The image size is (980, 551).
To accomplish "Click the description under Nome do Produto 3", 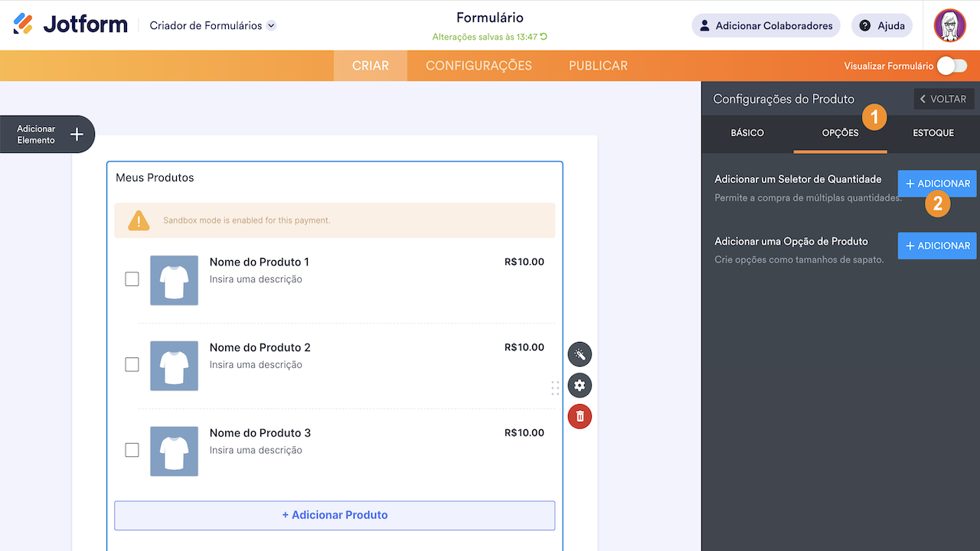I will pos(256,451).
